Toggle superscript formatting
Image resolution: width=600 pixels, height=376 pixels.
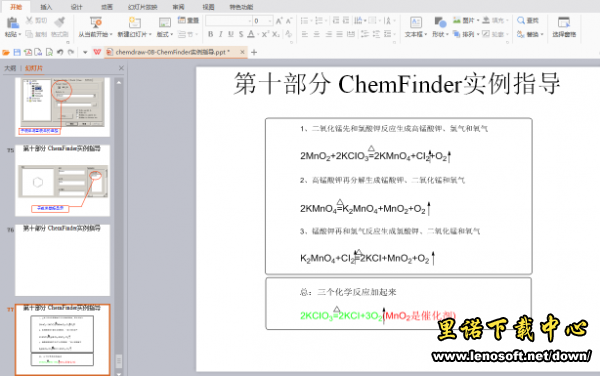[x=265, y=34]
